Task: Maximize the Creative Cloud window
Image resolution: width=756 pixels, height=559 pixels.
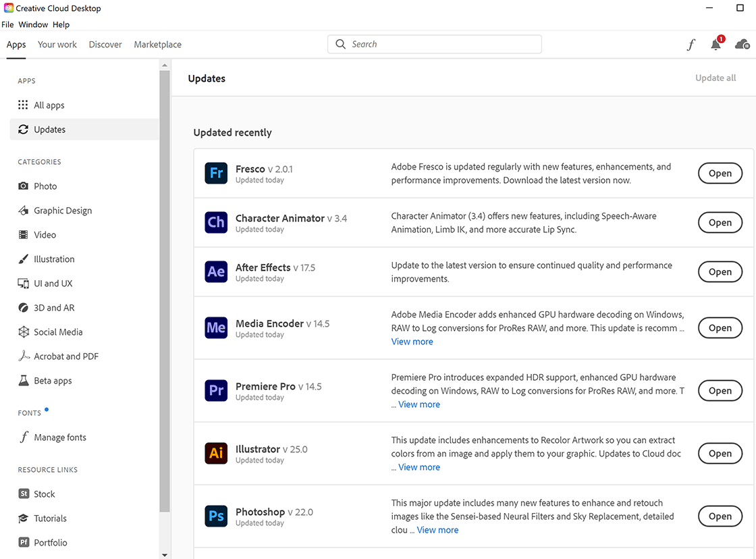Action: (740, 7)
